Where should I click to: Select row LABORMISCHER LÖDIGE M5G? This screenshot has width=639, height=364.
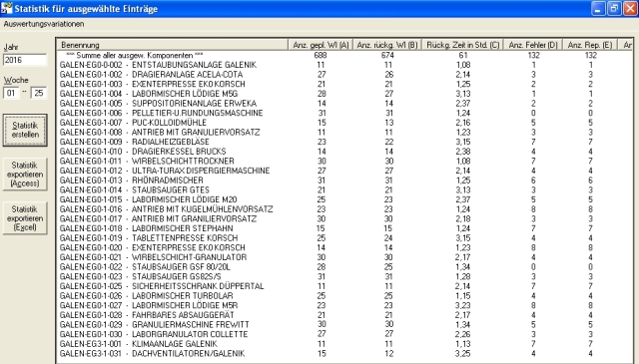pyautogui.click(x=343, y=94)
